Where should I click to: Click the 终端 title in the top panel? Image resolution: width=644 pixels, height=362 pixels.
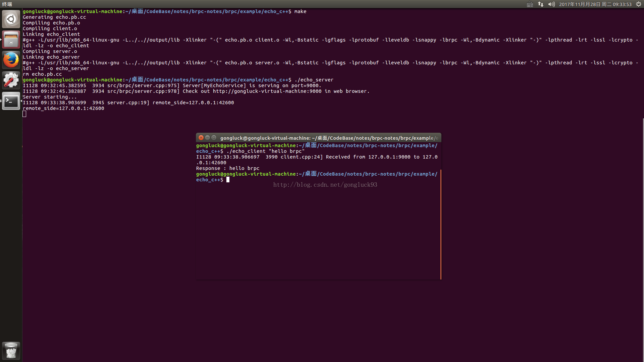[7, 4]
